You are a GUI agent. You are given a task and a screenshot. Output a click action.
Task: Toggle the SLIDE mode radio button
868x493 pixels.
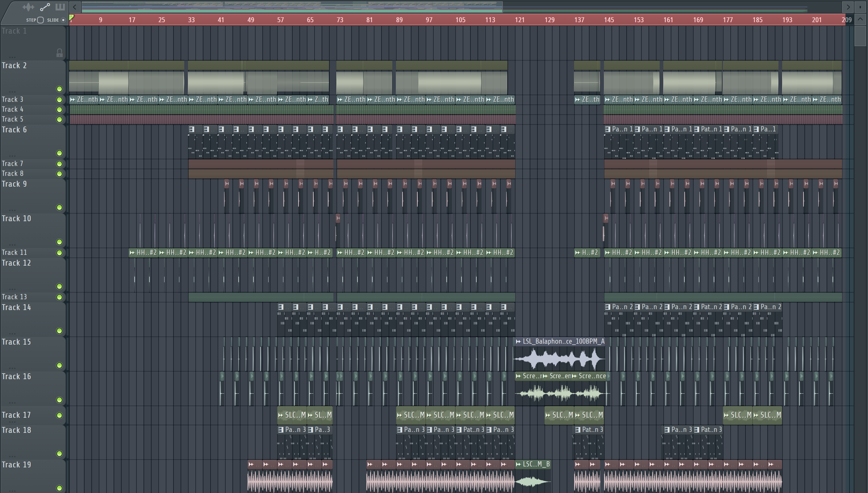(63, 20)
